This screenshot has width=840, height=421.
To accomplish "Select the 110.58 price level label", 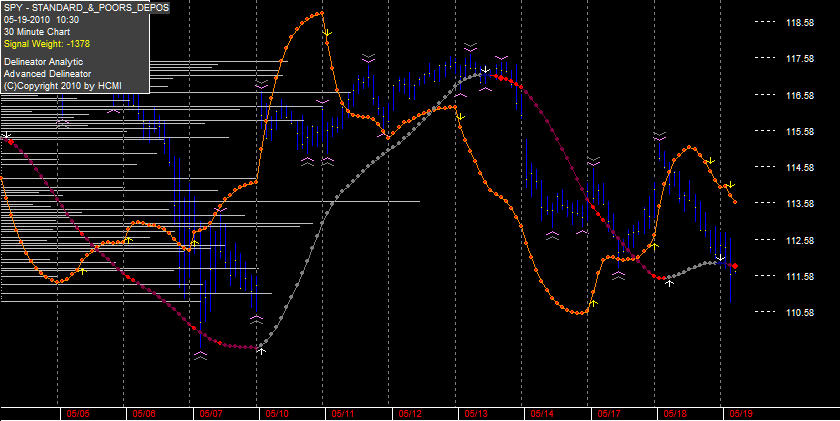I will click(x=800, y=312).
